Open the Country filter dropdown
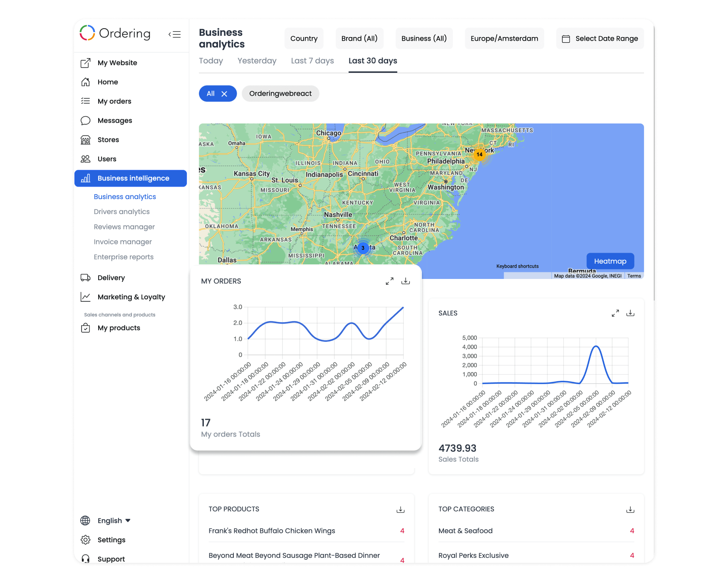 [x=304, y=39]
